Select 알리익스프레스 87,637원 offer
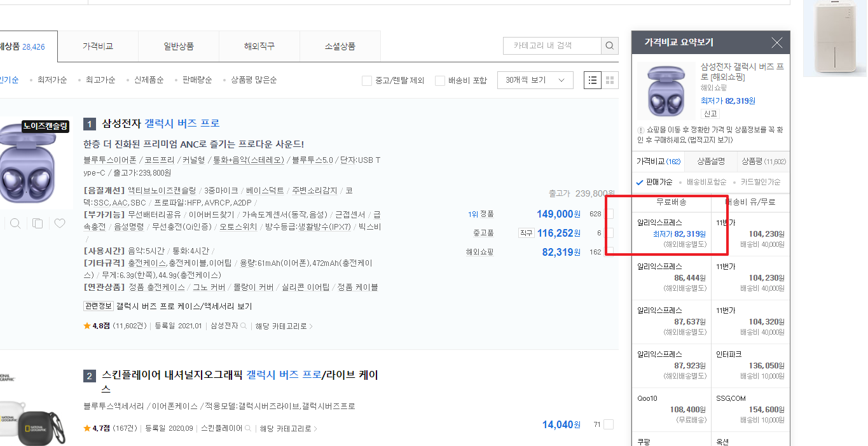This screenshot has width=868, height=446. coord(672,322)
